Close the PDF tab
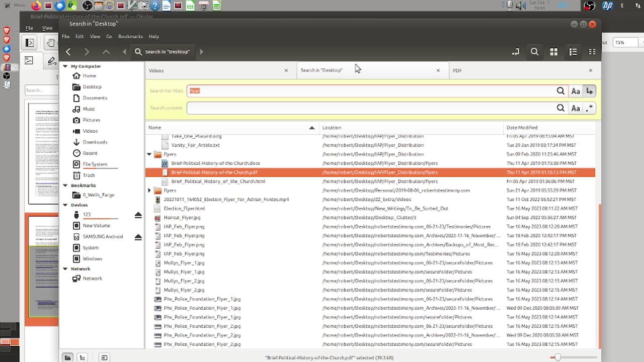The image size is (644, 362). (591, 70)
